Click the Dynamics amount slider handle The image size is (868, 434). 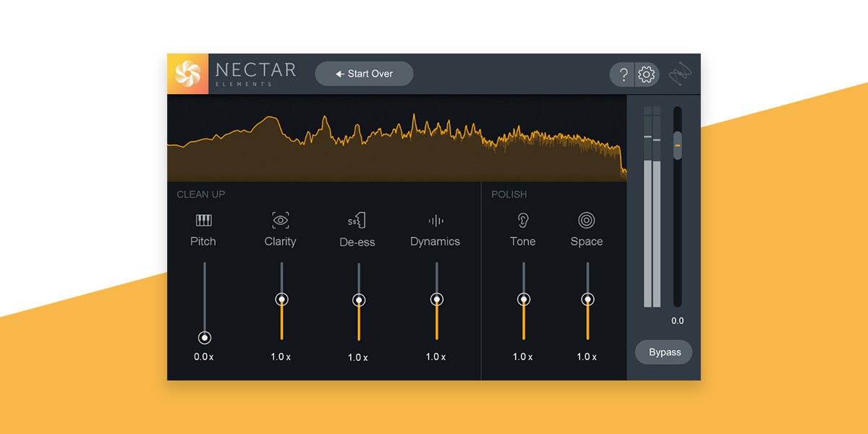(435, 298)
